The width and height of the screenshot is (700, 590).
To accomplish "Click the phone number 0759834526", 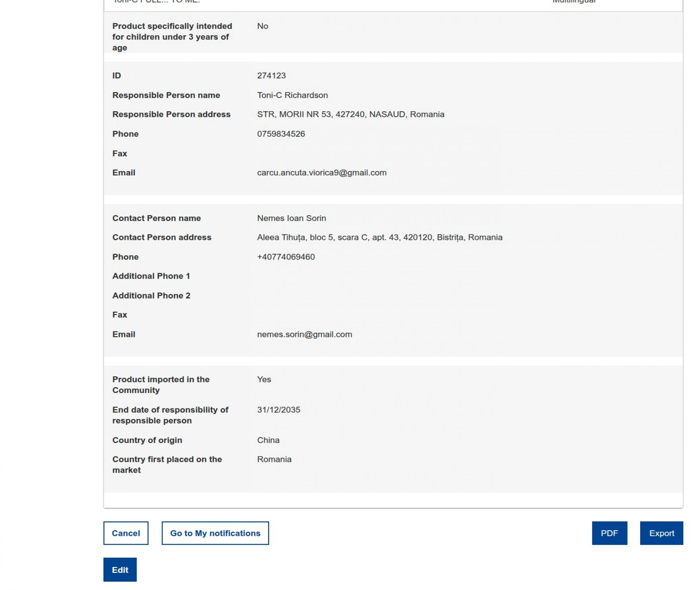I will pos(281,134).
